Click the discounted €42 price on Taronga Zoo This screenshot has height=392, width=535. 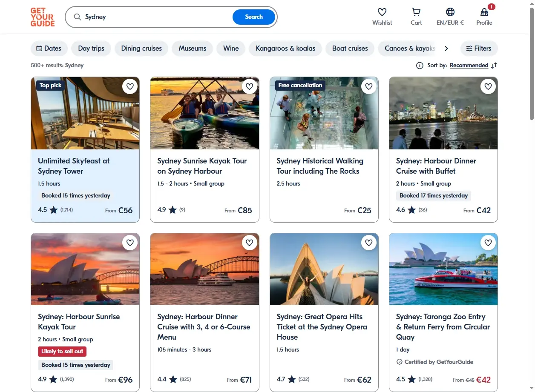point(483,380)
